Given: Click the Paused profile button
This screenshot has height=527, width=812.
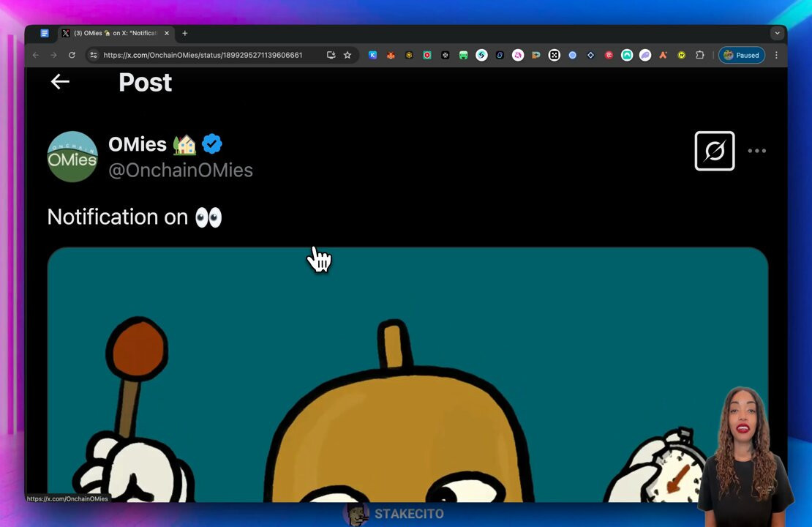Looking at the screenshot, I should click(742, 55).
